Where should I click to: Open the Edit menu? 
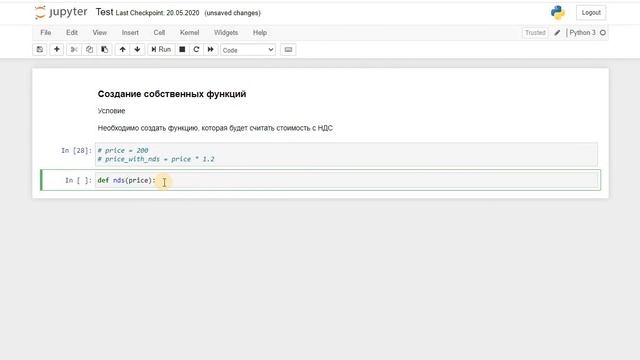point(72,33)
